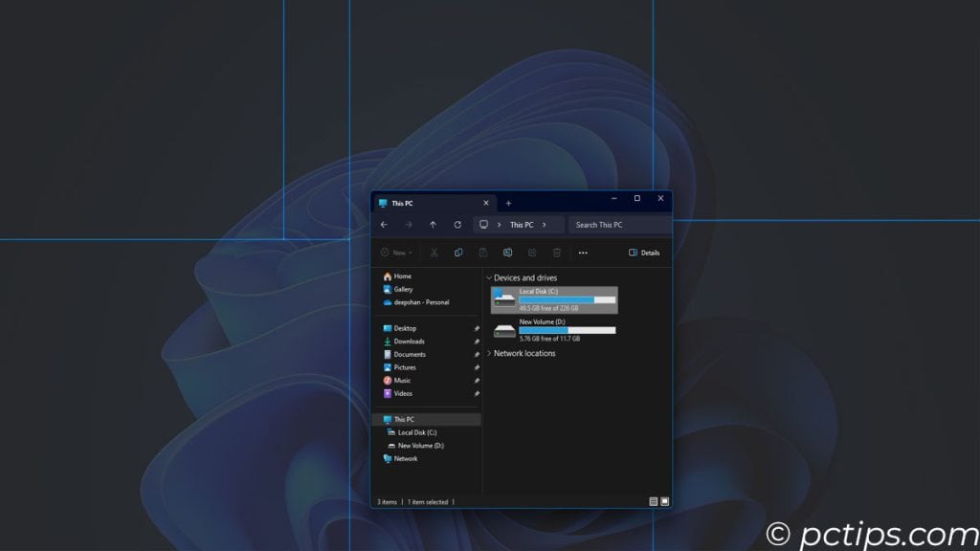Collapse the Devices and drives section
The height and width of the screenshot is (551, 980).
[489, 276]
